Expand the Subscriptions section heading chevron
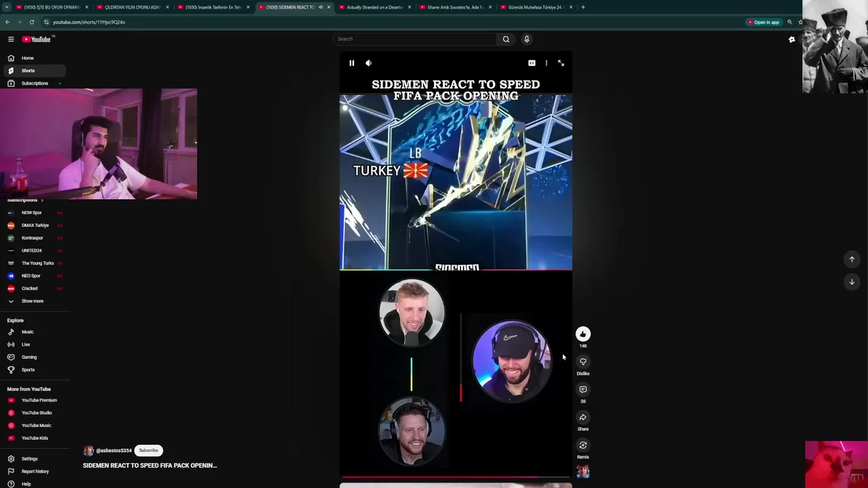 tap(42, 200)
